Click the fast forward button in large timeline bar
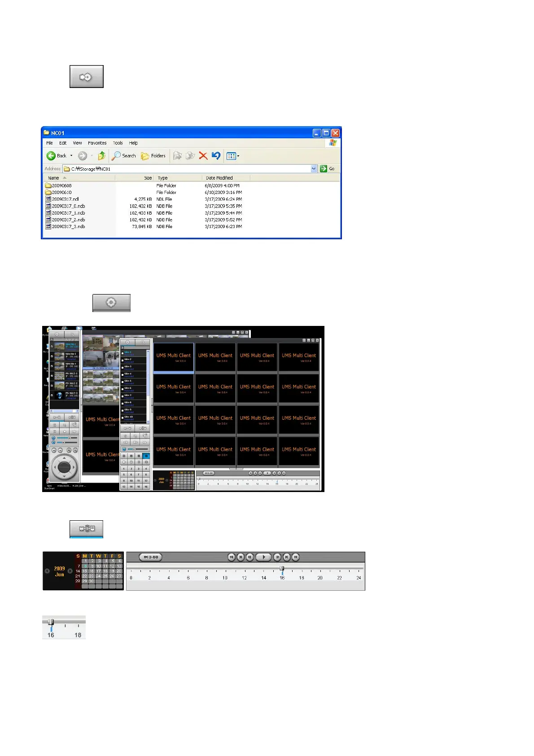Image resolution: width=534 pixels, height=756 pixels. [x=296, y=557]
